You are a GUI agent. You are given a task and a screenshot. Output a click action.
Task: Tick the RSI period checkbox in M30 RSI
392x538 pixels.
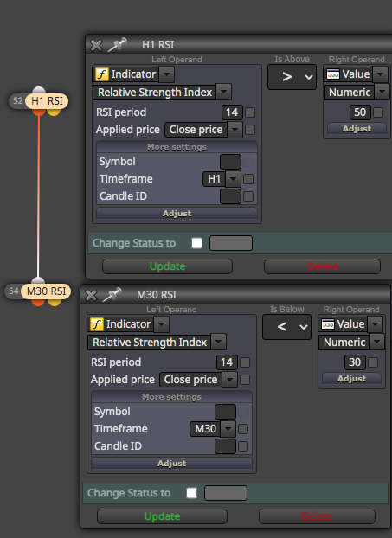click(245, 362)
